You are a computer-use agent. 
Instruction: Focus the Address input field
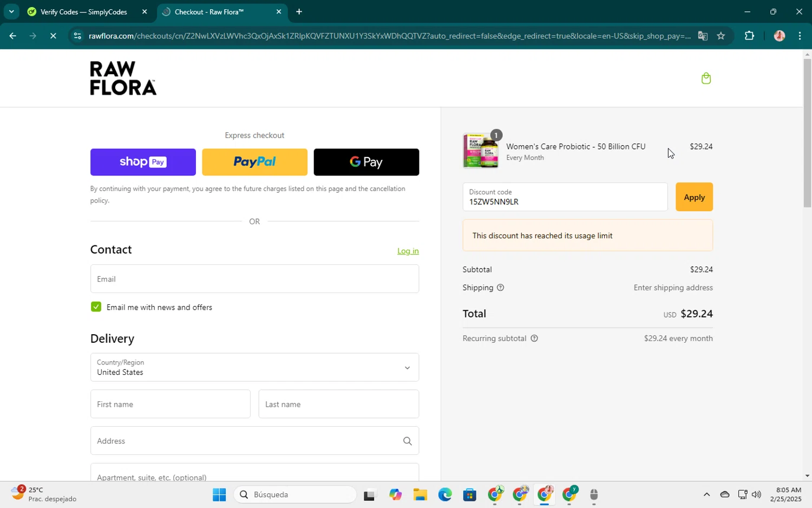[x=254, y=441]
